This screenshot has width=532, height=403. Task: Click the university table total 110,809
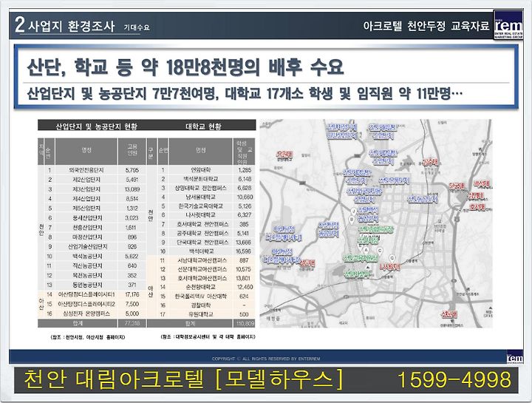tap(245, 324)
